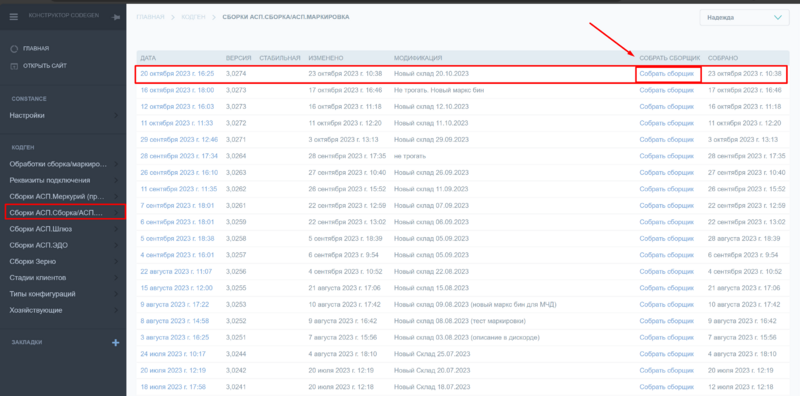Select modification 'не трогать' in 3,0264 row
This screenshot has height=396, width=800.
tap(410, 156)
